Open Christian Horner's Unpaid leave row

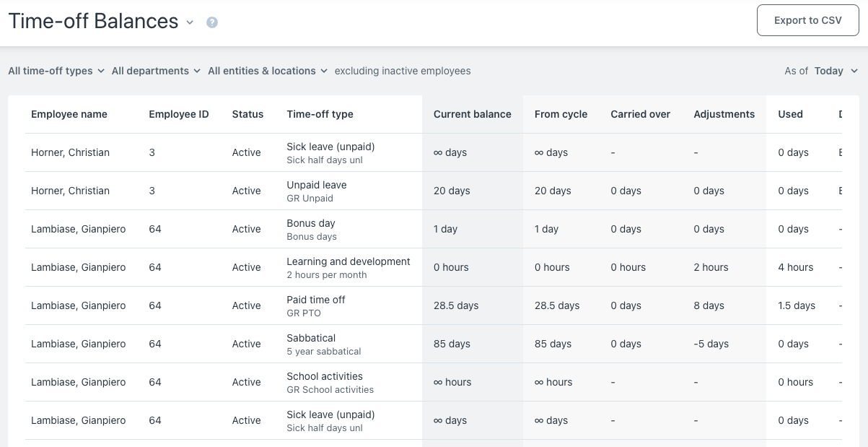pos(316,191)
